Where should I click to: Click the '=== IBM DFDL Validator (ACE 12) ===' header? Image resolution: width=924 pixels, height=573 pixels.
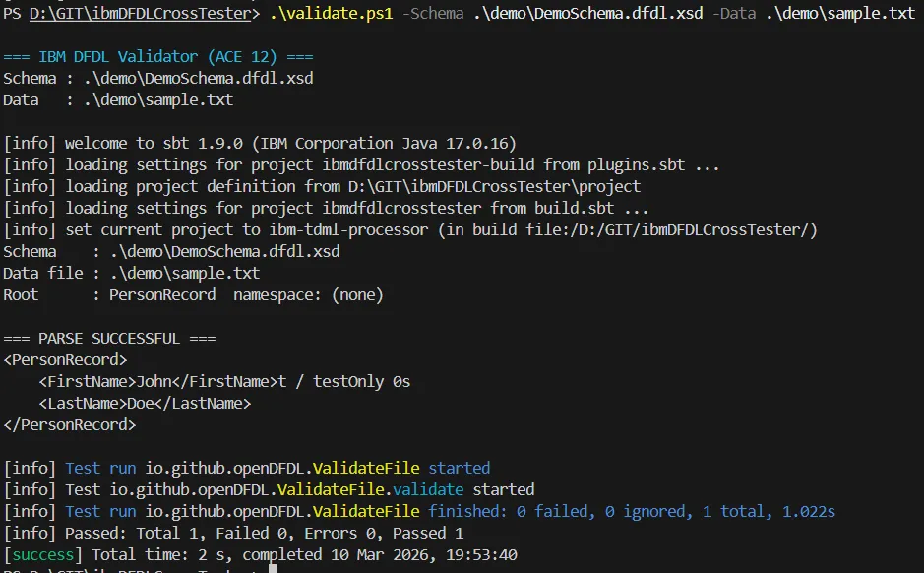point(157,56)
